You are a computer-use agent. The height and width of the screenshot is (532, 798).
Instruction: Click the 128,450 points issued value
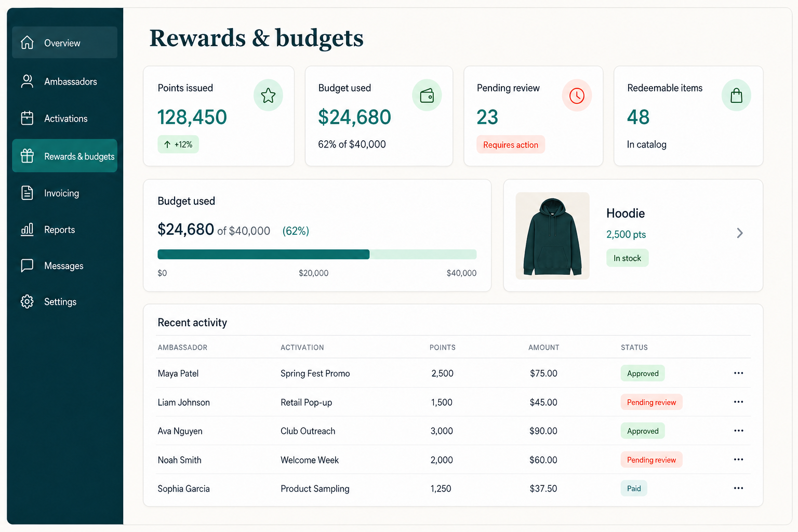[x=192, y=117]
